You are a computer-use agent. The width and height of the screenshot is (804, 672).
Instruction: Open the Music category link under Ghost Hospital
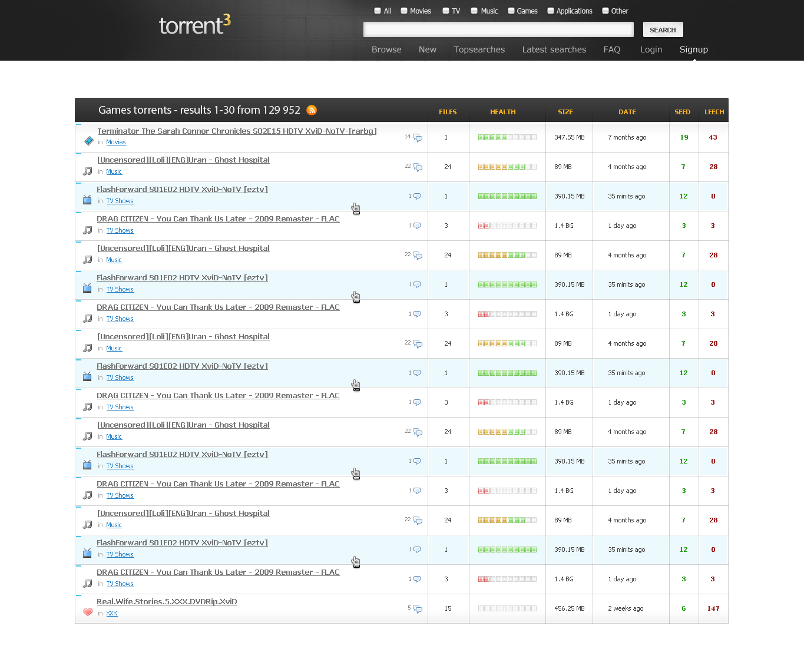(114, 171)
